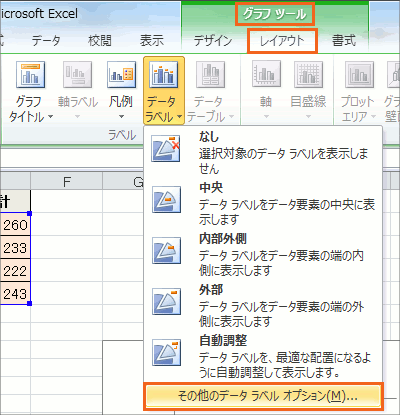Viewport: 400px width, 415px height.
Task: Switch to the 校閲 ribbon tab
Action: (x=100, y=41)
